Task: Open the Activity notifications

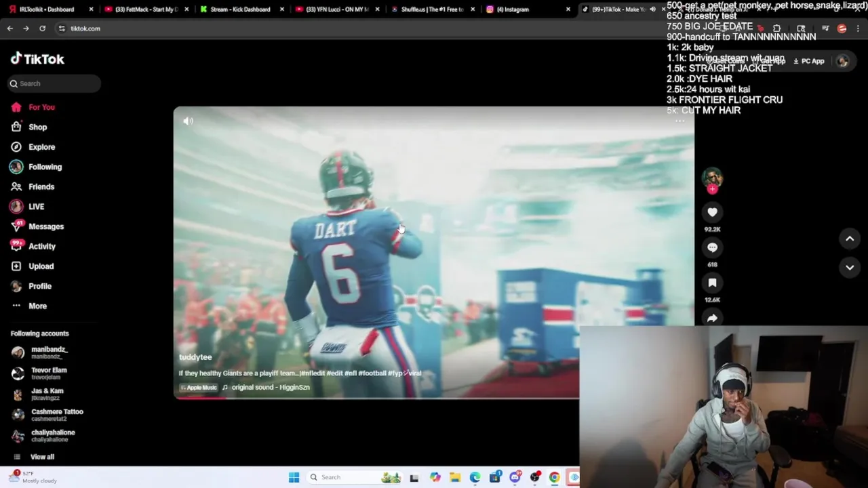Action: coord(33,246)
